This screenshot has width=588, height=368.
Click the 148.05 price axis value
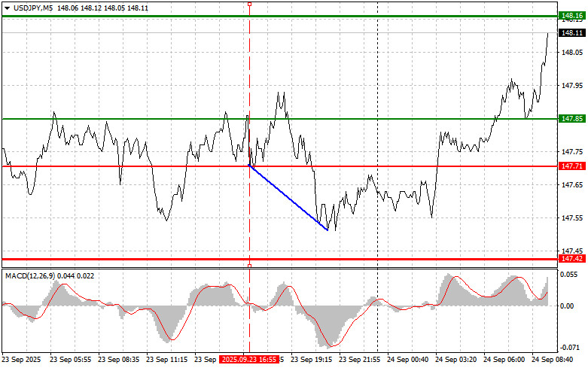[x=572, y=53]
